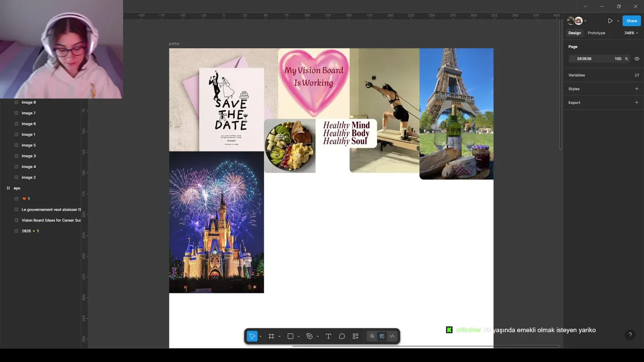
Task: Select the Pen tool
Action: tap(309, 336)
